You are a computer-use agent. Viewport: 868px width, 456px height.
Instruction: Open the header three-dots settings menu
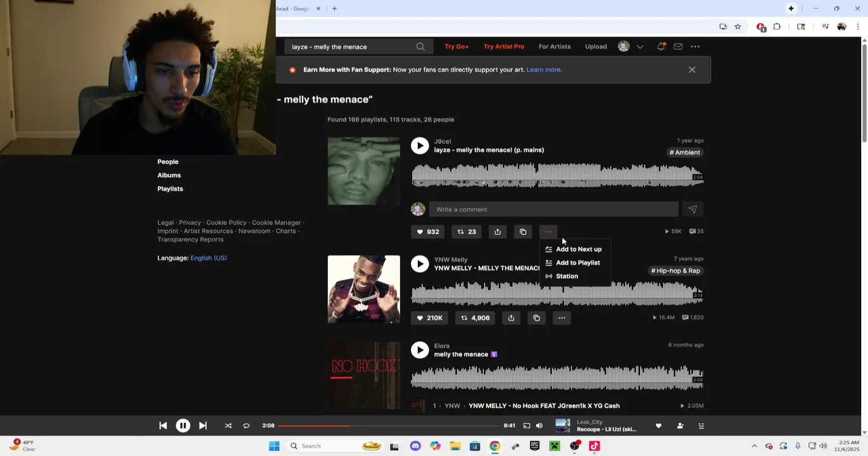pyautogui.click(x=695, y=46)
